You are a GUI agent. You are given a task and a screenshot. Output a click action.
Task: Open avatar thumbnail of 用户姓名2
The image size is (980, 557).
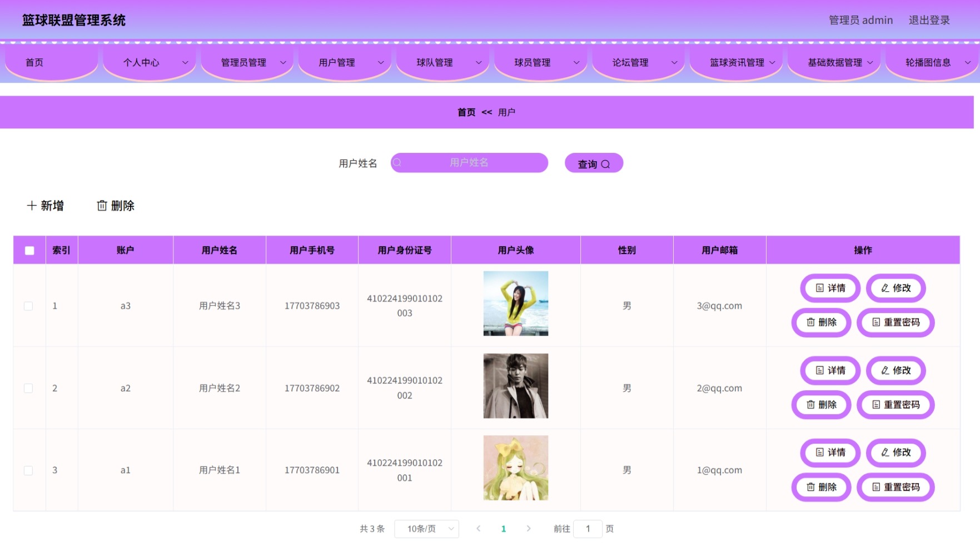pos(516,386)
